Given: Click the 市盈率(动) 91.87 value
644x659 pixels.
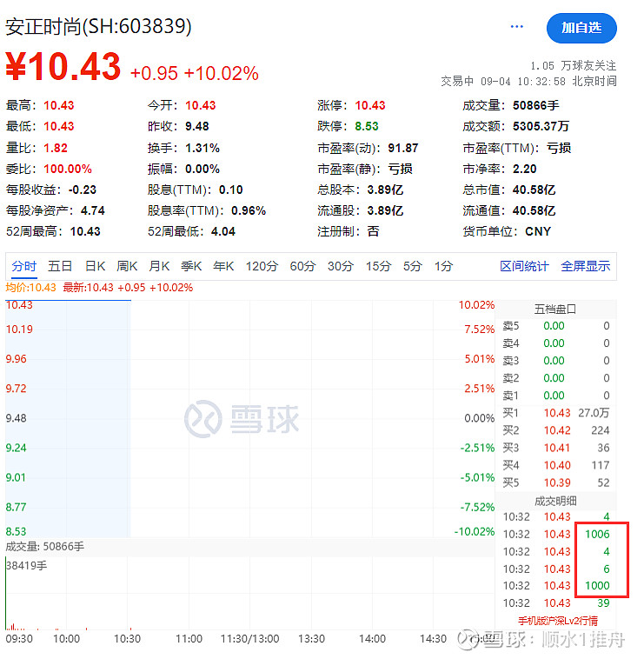Looking at the screenshot, I should pos(403,148).
